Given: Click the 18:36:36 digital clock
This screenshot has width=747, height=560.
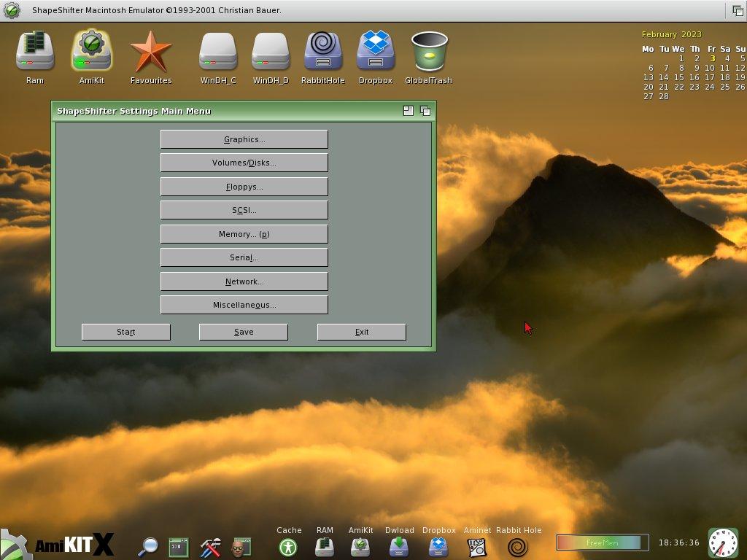Looking at the screenshot, I should point(679,542).
